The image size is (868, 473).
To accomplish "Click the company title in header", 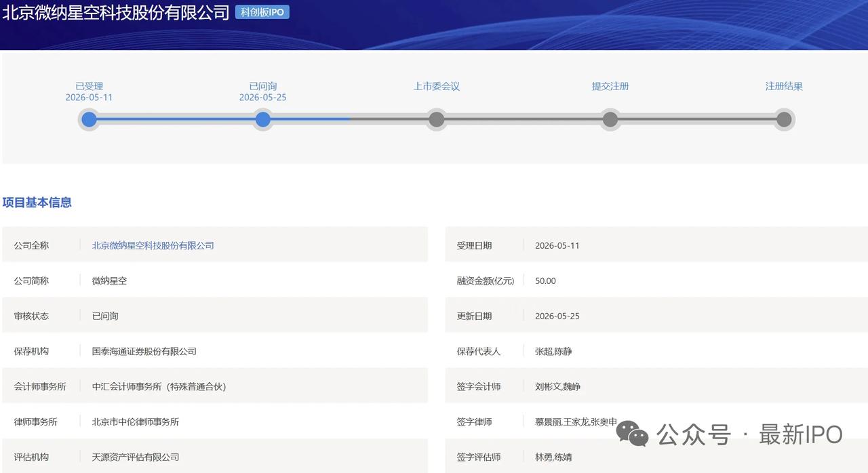I will pos(115,12).
